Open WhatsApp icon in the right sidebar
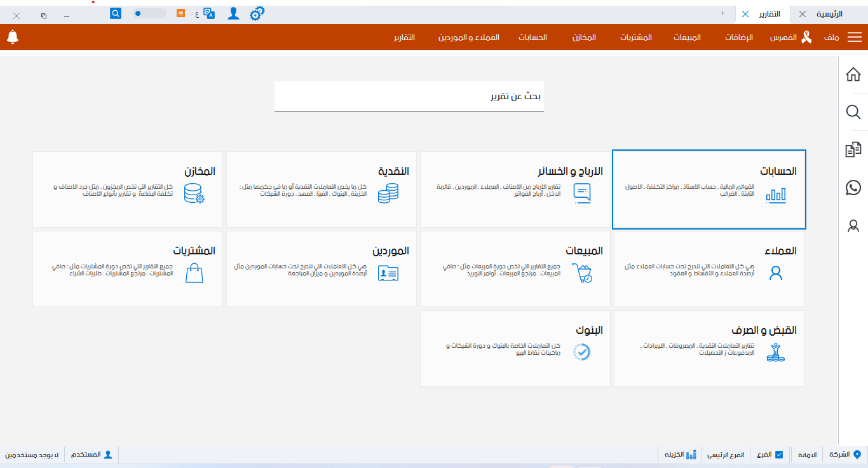 point(853,188)
